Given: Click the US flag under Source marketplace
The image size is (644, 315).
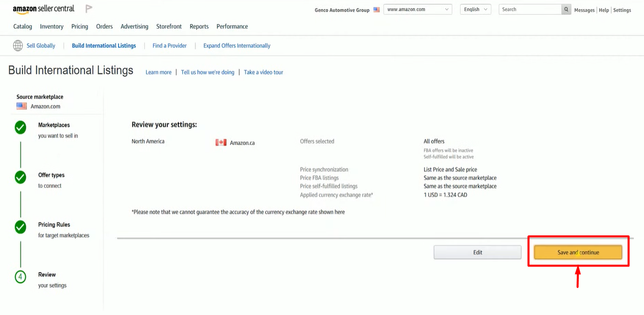Looking at the screenshot, I should pos(22,106).
